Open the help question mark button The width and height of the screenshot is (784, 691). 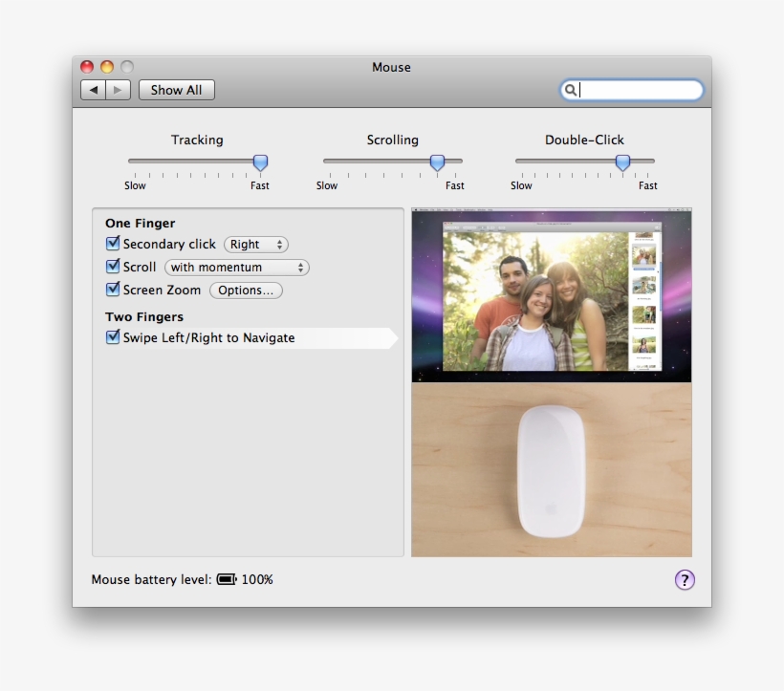click(685, 579)
